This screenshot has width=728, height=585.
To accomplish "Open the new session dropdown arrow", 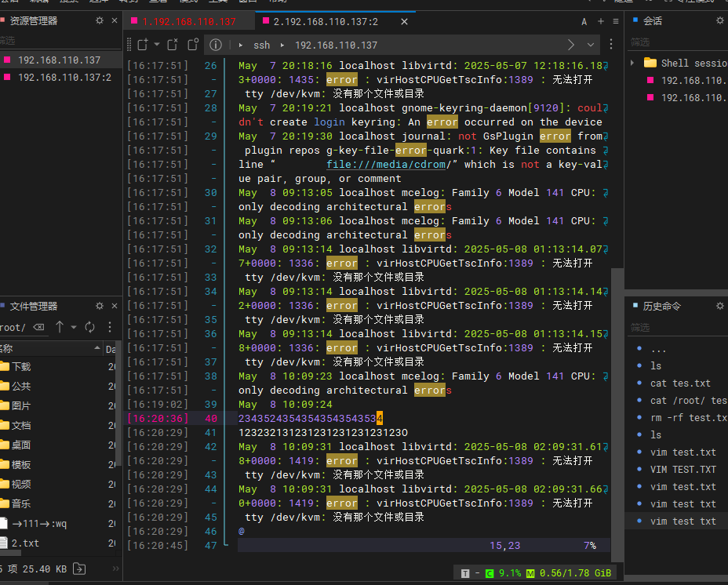I will point(157,45).
